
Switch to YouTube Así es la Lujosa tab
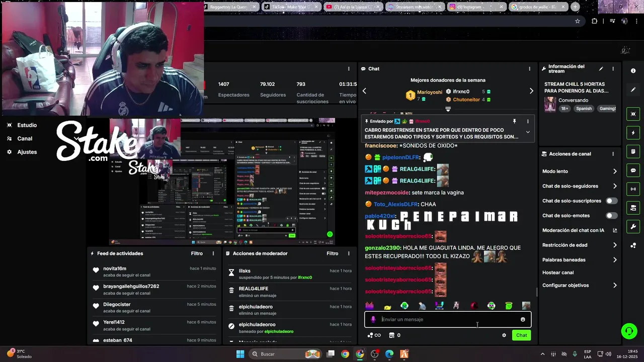[x=354, y=7]
